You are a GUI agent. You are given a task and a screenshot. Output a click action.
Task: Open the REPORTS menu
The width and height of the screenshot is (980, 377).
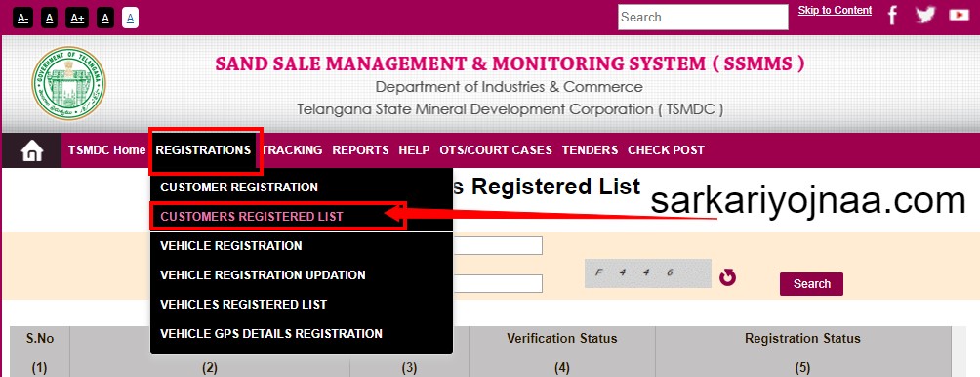360,150
